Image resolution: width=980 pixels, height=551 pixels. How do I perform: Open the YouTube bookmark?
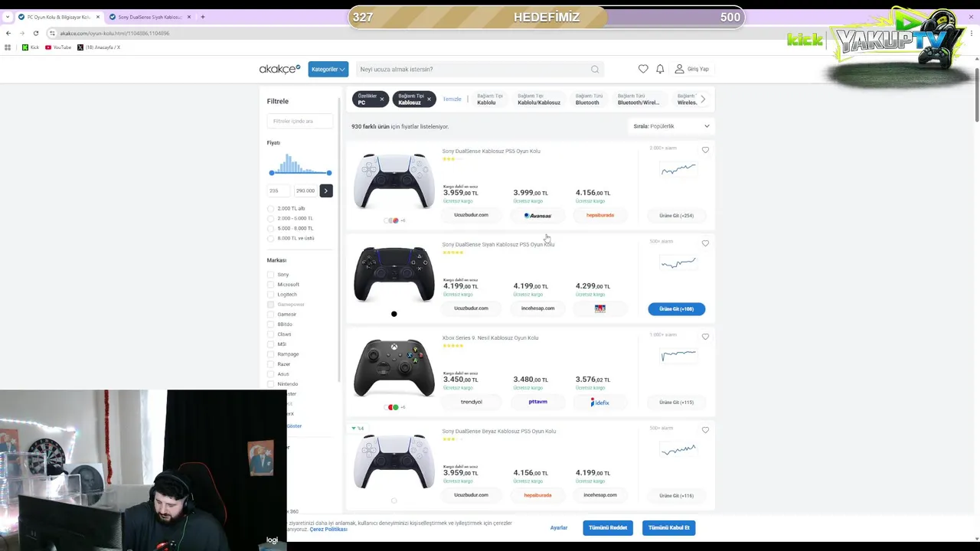click(58, 47)
